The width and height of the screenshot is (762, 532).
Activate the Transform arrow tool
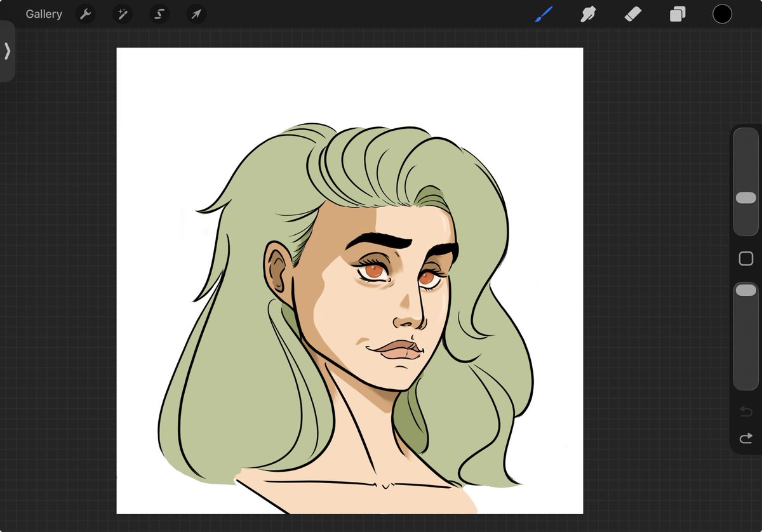[x=196, y=14]
